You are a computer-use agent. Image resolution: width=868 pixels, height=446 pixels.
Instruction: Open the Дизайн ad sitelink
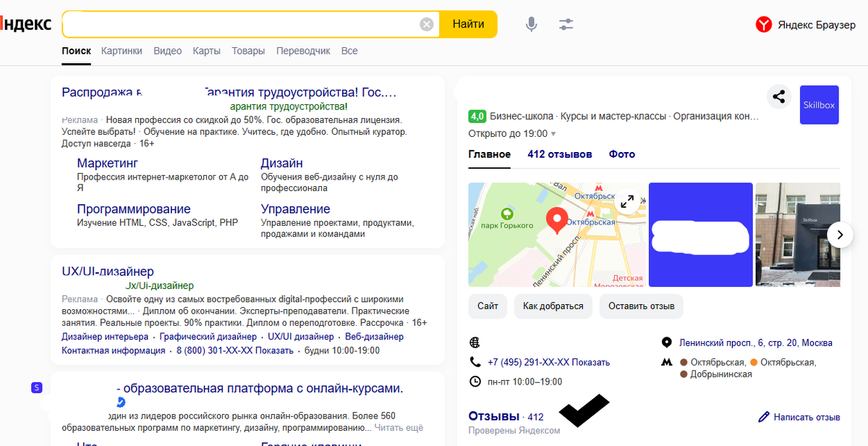(282, 164)
